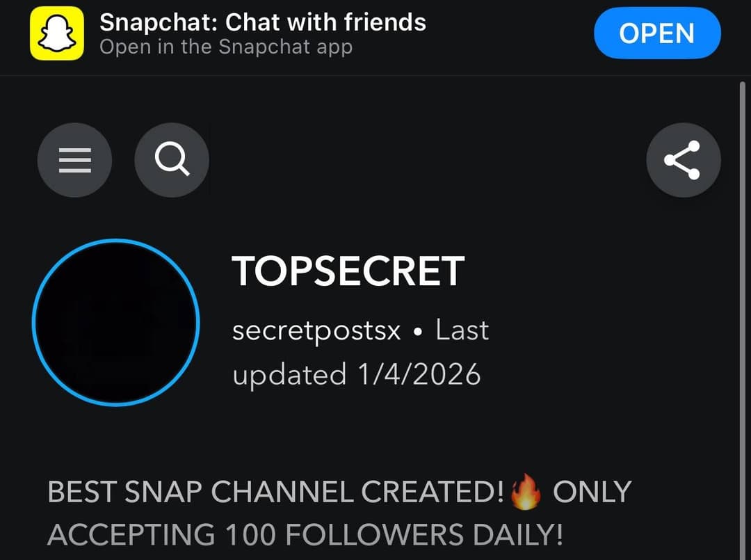Click the word "Last" beside the username

tap(462, 330)
